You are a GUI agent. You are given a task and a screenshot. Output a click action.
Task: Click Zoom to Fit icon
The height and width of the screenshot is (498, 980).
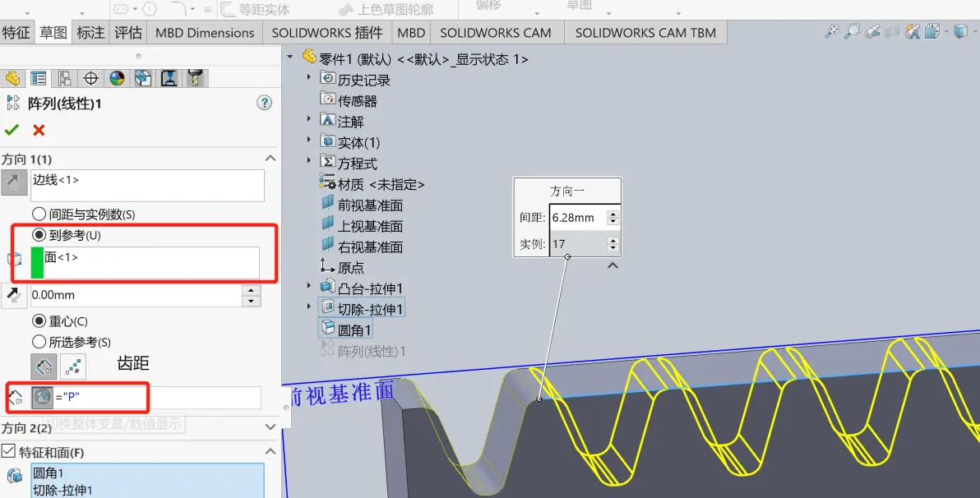pos(832,31)
